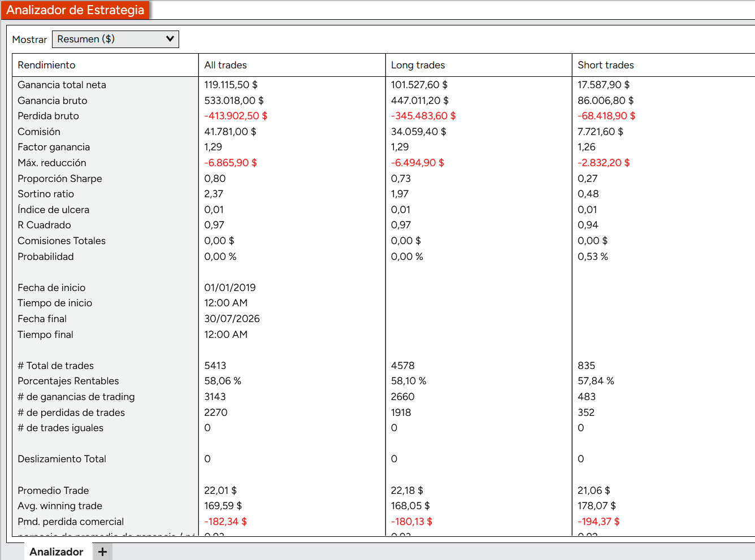Switch to the Analizador tab
This screenshot has height=560, width=755.
click(56, 552)
